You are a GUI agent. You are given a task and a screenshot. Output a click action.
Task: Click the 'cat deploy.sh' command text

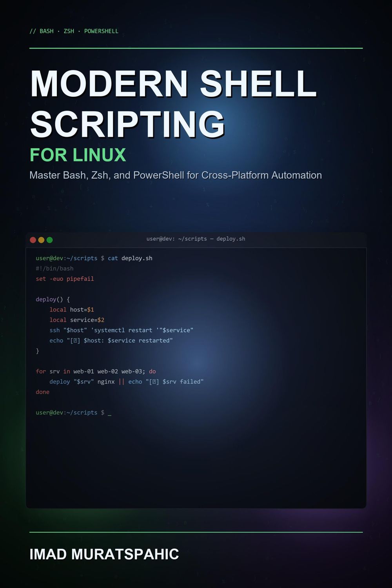[x=130, y=258]
